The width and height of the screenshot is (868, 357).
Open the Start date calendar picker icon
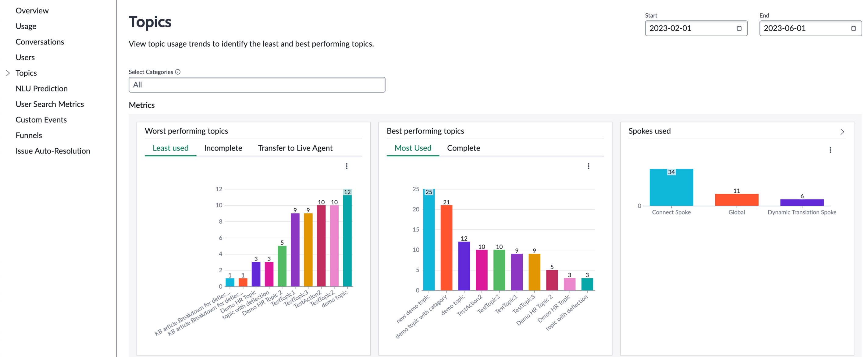pos(739,28)
